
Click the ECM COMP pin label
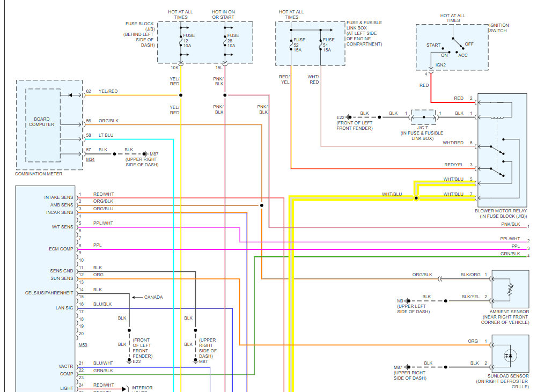click(61, 249)
